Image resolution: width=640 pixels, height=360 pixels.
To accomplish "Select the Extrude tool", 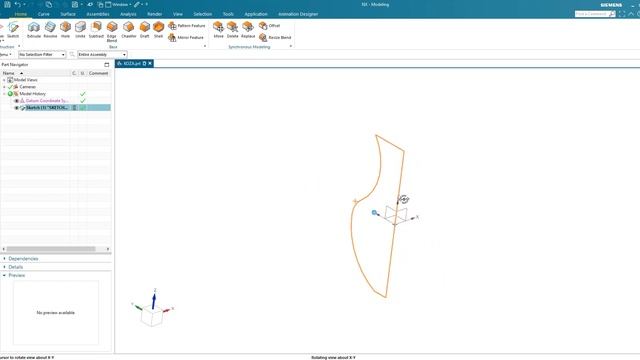I will (x=34, y=30).
